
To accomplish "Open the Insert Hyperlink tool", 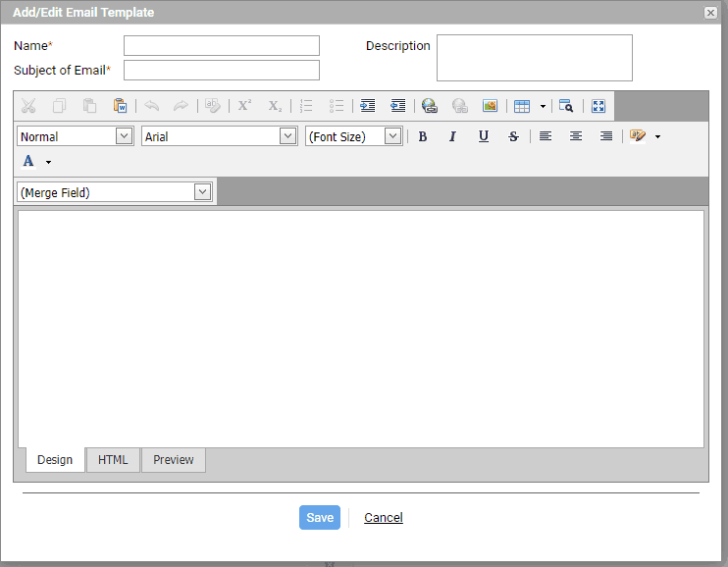I will (x=430, y=106).
